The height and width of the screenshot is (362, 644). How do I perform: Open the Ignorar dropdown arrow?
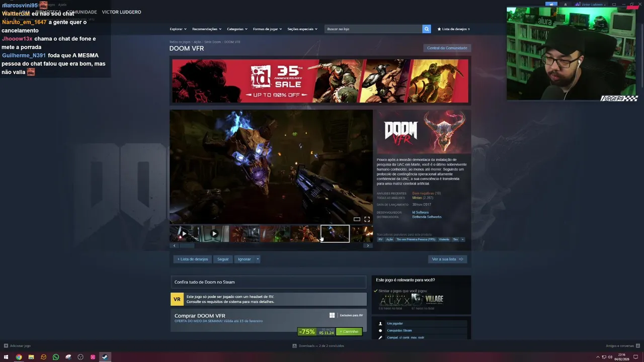point(258,259)
